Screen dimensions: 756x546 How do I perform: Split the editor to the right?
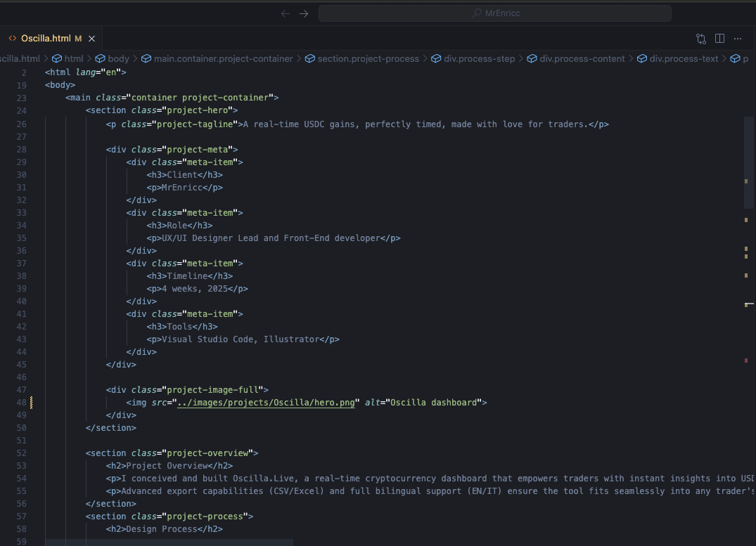click(x=719, y=39)
